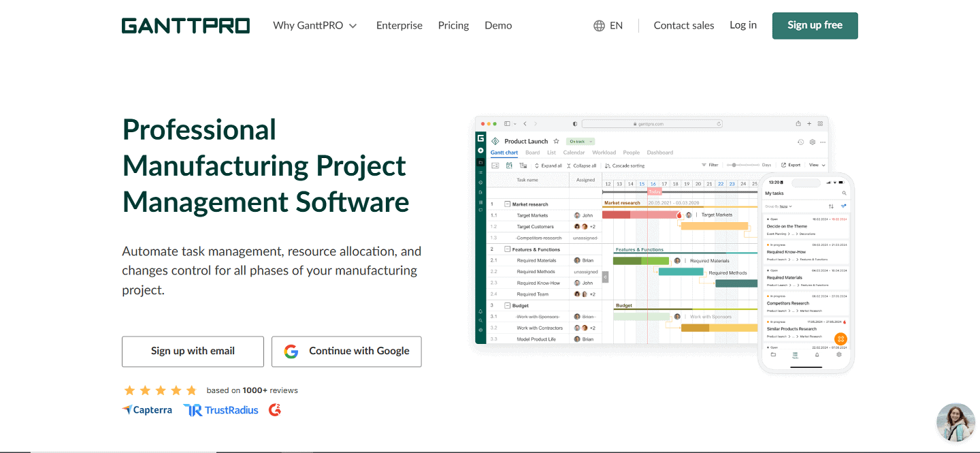
Task: Open project settings via top-right gear icon
Action: [811, 142]
